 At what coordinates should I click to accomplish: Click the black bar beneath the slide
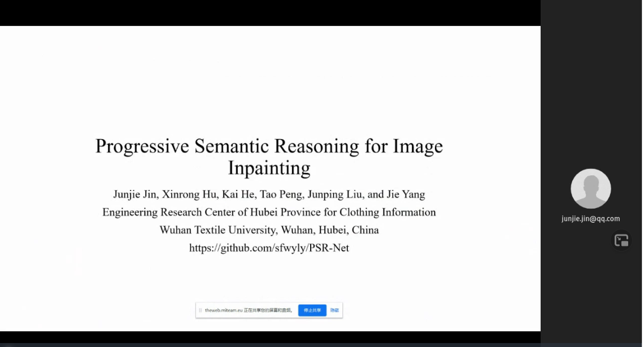point(270,337)
